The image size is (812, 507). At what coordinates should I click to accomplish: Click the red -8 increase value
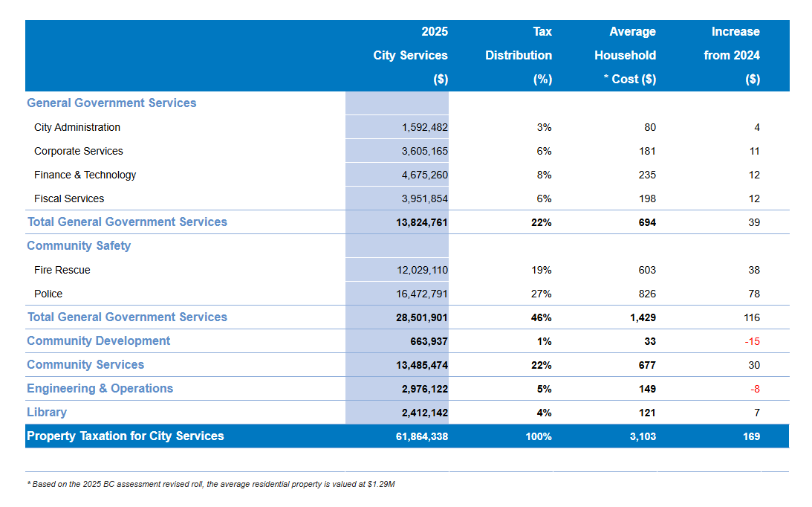(755, 390)
